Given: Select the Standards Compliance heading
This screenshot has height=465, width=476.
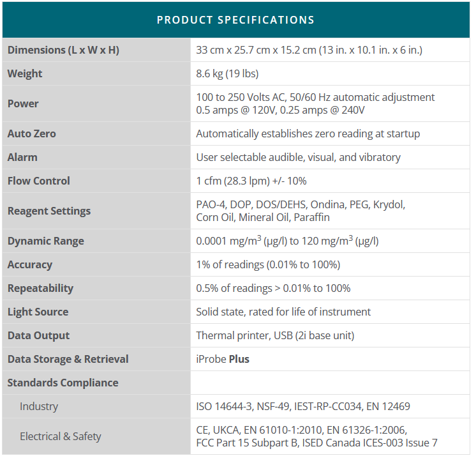Looking at the screenshot, I should tap(63, 383).
